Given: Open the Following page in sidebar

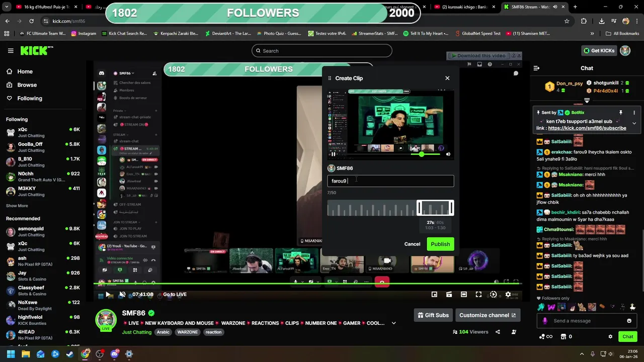Looking at the screenshot, I should [x=30, y=98].
